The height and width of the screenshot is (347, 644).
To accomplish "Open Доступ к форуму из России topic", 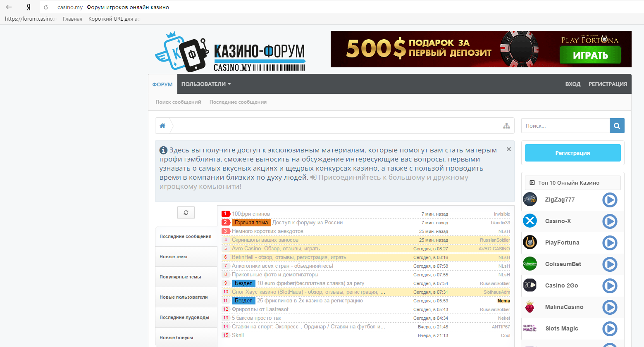I will (308, 223).
